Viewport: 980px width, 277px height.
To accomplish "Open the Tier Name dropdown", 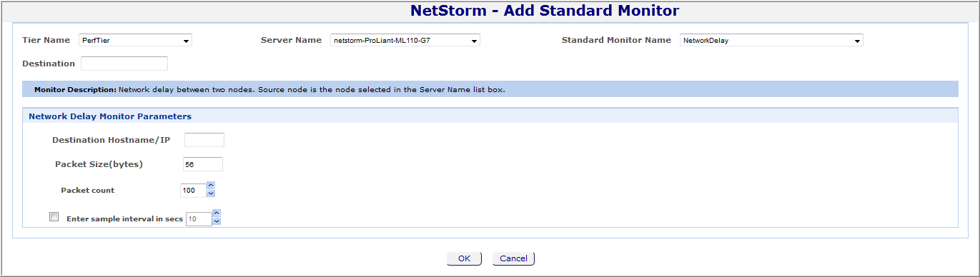I will pyautogui.click(x=135, y=41).
